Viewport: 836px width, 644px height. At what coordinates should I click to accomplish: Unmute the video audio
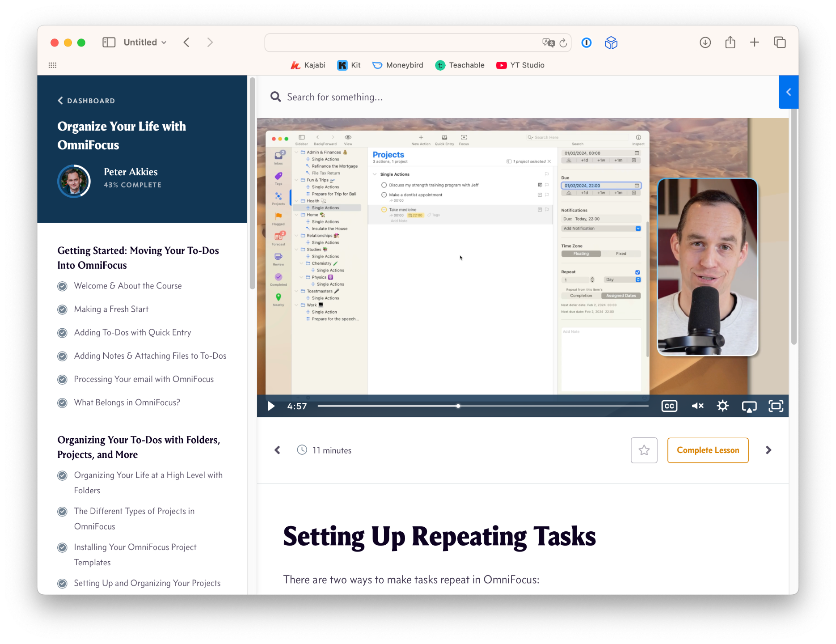point(697,406)
